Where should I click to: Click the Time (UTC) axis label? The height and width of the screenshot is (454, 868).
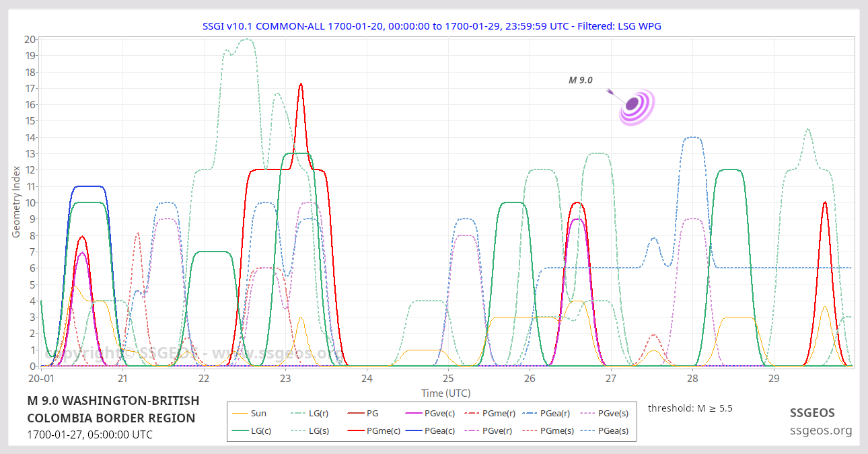pyautogui.click(x=445, y=393)
